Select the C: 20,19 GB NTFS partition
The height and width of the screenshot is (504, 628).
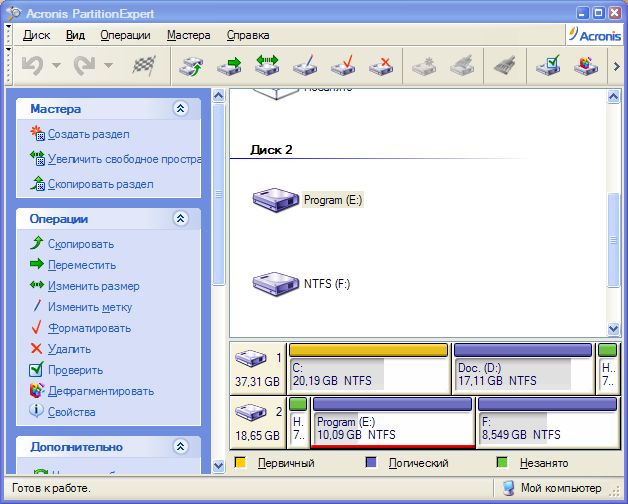click(x=368, y=369)
